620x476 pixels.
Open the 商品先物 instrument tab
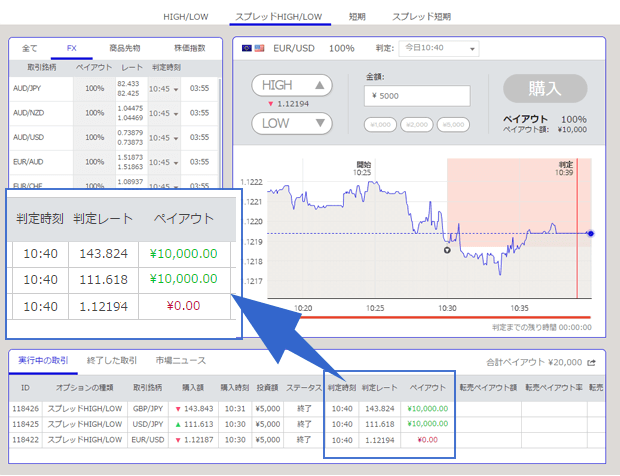[x=125, y=48]
